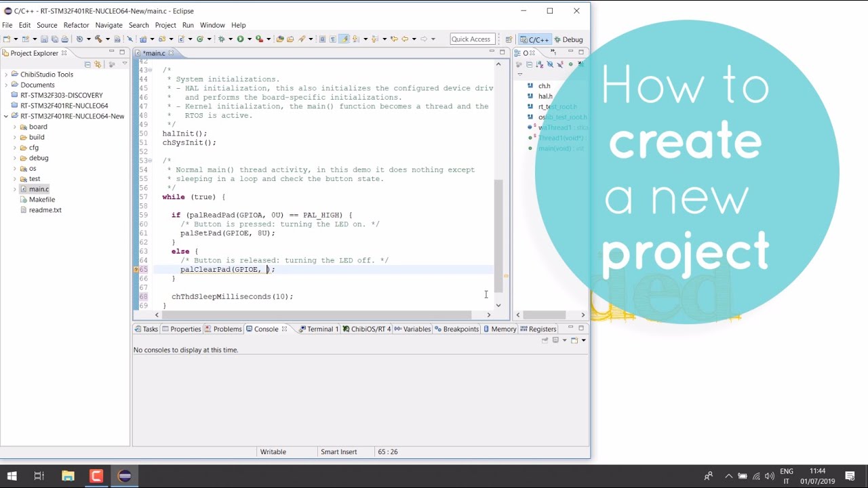Open Windows Start menu
Screen dimensions: 868x488
[x=12, y=476]
